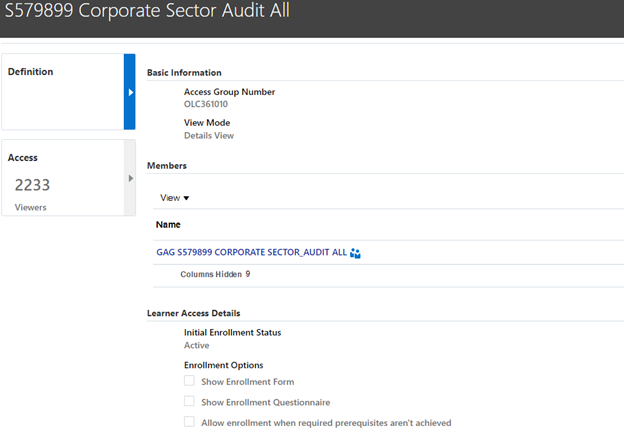Click the Basic Information section heading
The width and height of the screenshot is (624, 433).
coord(184,72)
